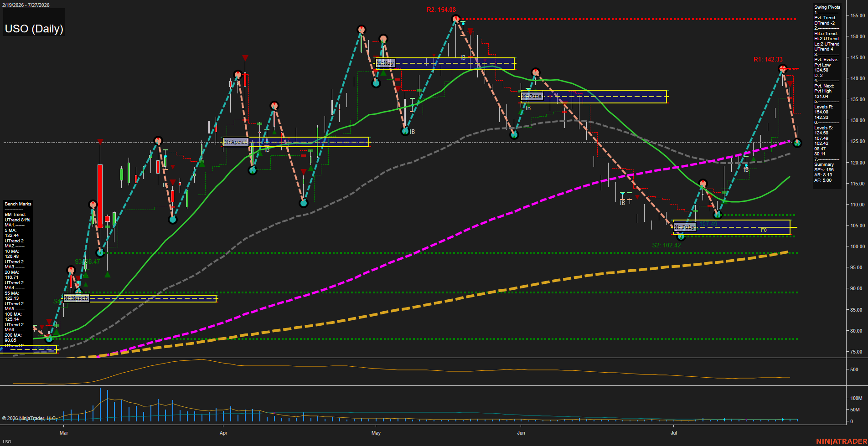The width and height of the screenshot is (868, 446).
Task: Click the Jun label on time axis
Action: (521, 433)
